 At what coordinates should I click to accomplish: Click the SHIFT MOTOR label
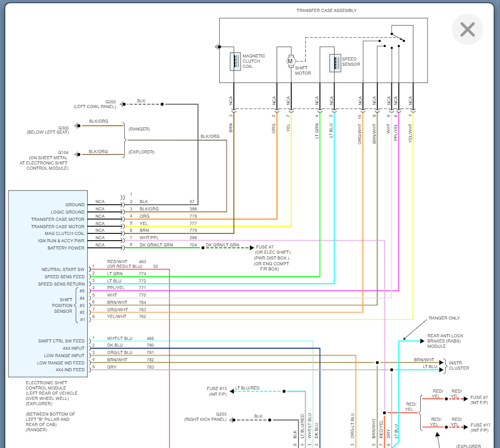coord(303,70)
